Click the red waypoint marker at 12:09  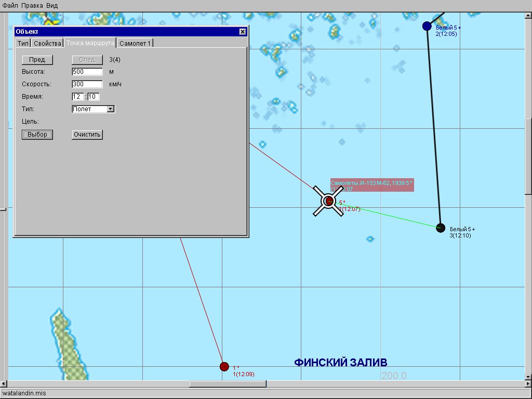(224, 366)
